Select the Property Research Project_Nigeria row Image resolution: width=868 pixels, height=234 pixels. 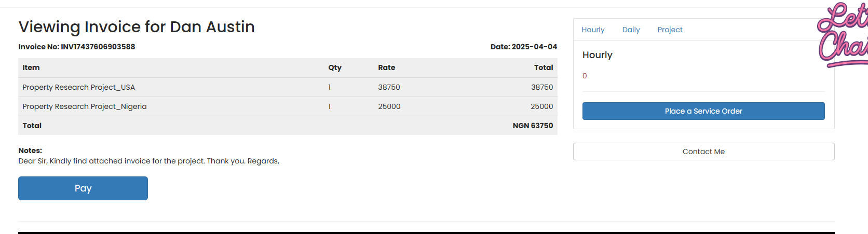[x=288, y=106]
